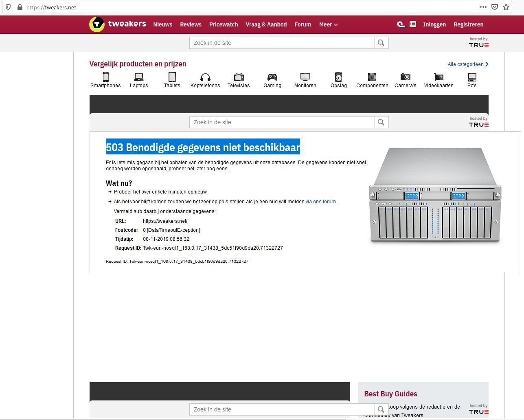The height and width of the screenshot is (420, 524).
Task: Go to the Reviews section
Action: click(191, 24)
